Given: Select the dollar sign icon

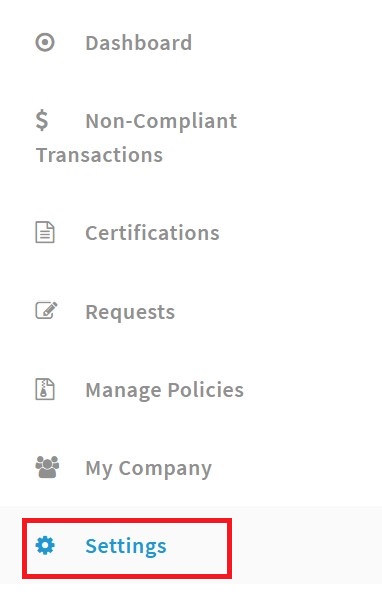Looking at the screenshot, I should tap(42, 120).
